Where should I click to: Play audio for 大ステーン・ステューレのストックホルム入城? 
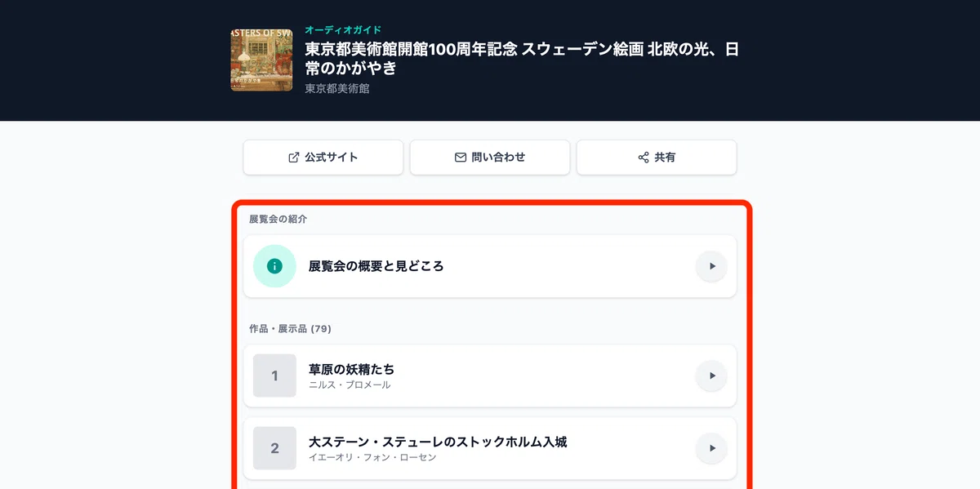(711, 448)
